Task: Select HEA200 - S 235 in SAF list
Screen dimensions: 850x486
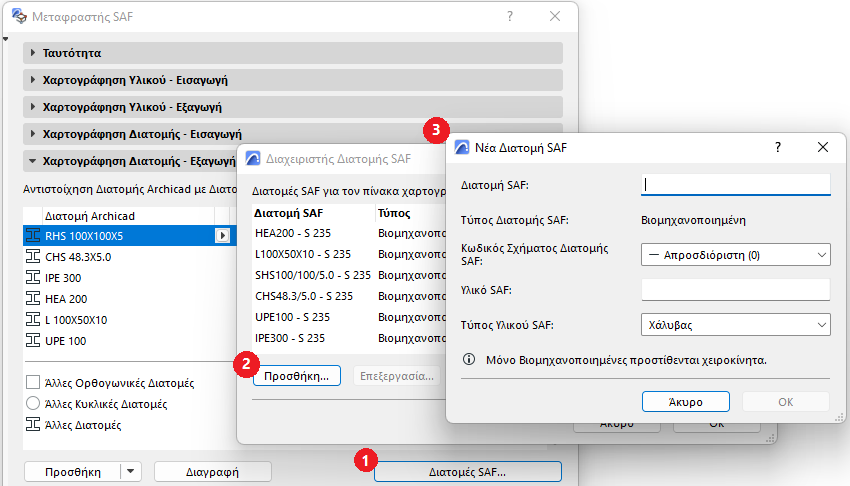Action: 349,233
